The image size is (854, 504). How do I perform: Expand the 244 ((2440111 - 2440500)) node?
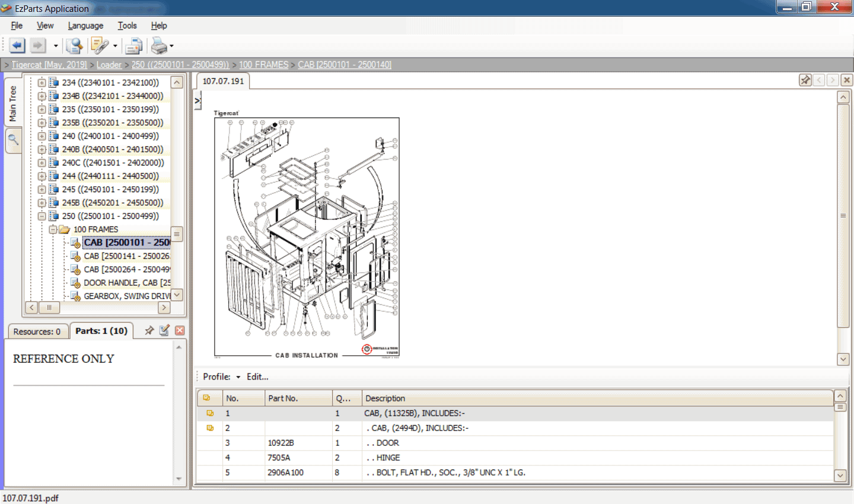pyautogui.click(x=42, y=176)
